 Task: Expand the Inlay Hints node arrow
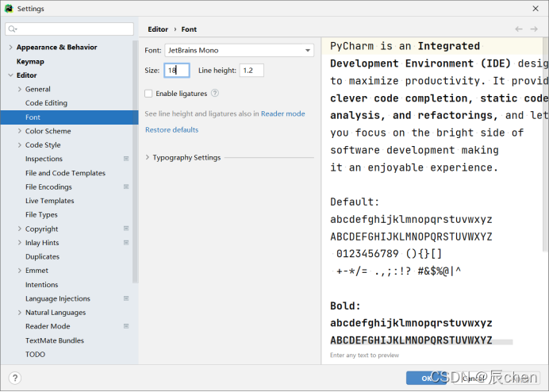tap(20, 243)
